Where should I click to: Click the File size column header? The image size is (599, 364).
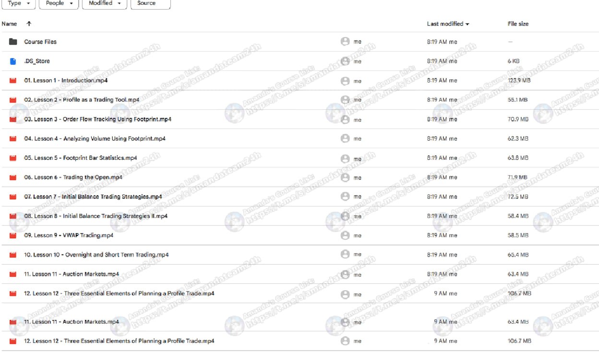[x=518, y=23]
